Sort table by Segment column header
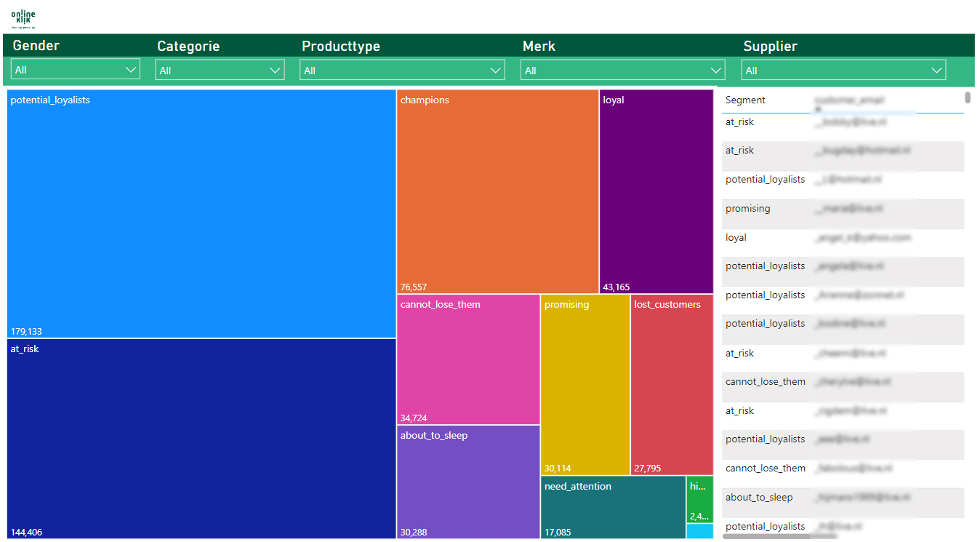This screenshot has height=542, width=980. click(x=745, y=100)
